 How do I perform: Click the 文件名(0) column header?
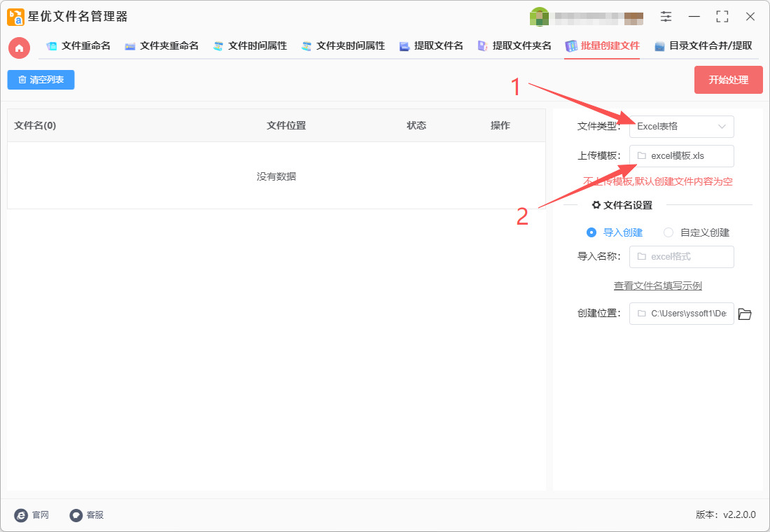(36, 126)
